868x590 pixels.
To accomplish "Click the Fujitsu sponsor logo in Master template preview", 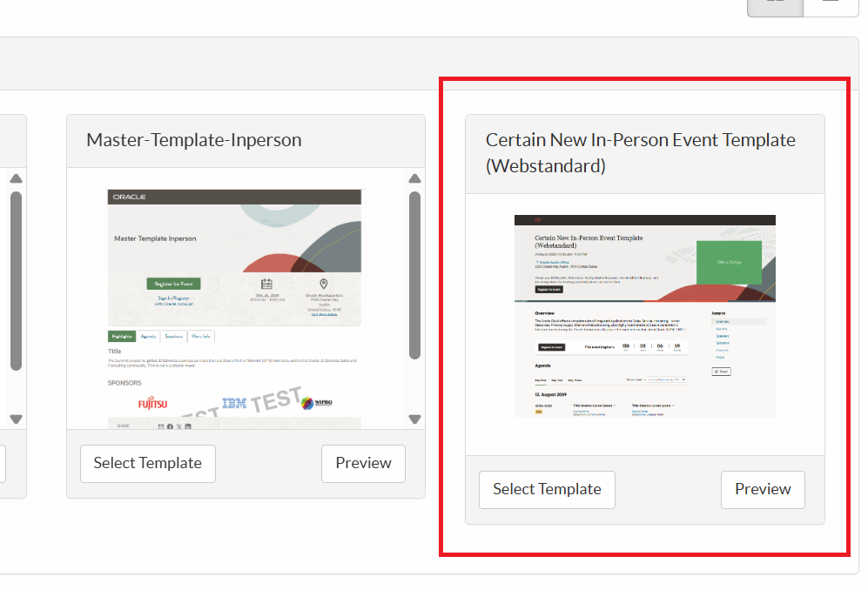I will coord(152,404).
